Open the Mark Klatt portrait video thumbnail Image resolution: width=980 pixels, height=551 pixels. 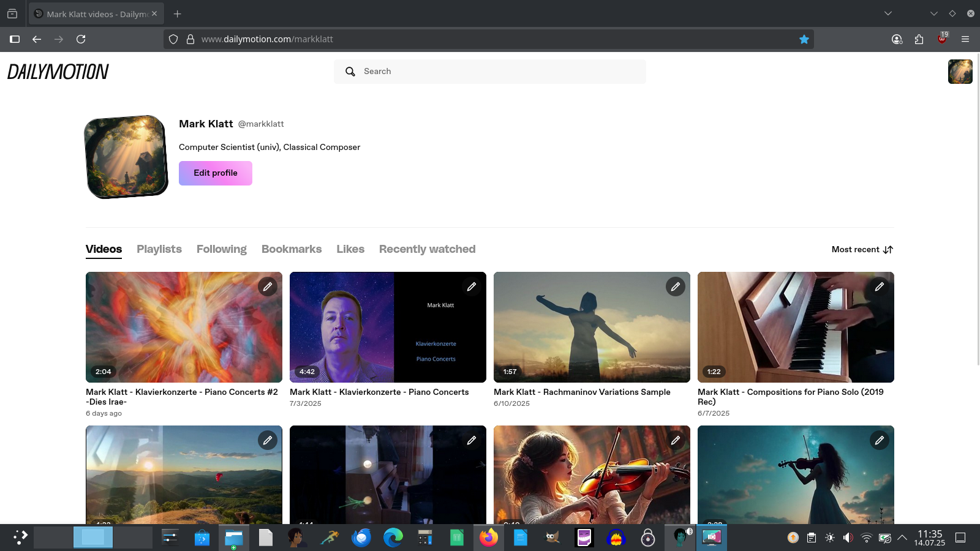(388, 327)
